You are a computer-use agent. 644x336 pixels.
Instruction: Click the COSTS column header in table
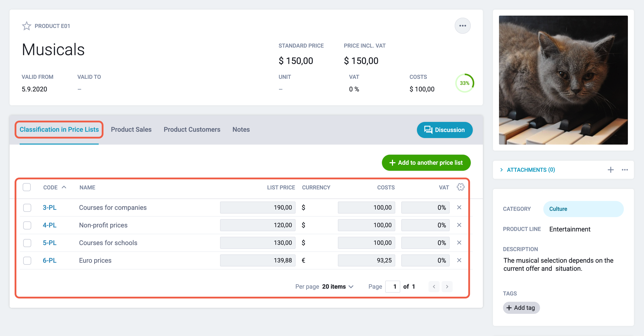386,187
